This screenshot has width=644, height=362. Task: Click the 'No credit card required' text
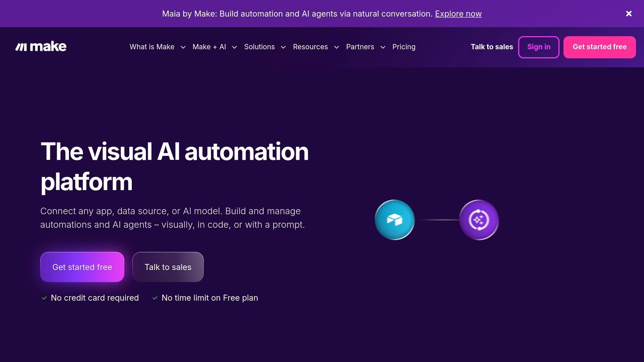click(95, 298)
